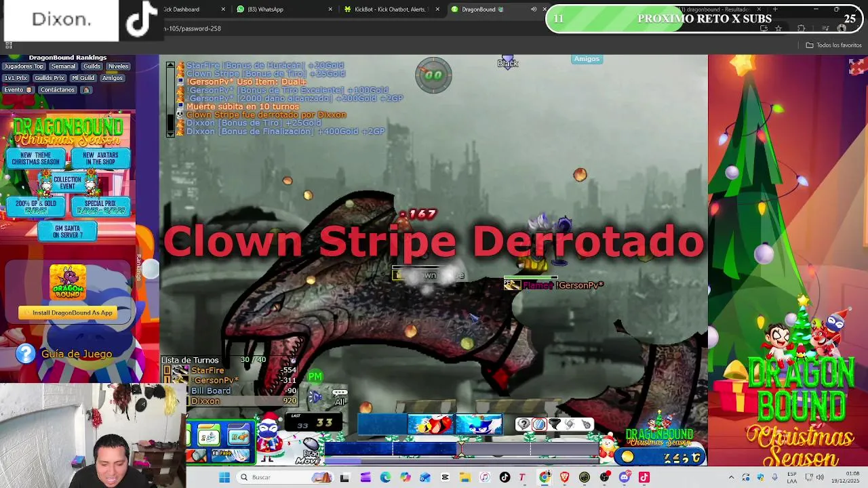Click the home icon beside Contáctanos
This screenshot has height=488, width=868.
click(86, 89)
